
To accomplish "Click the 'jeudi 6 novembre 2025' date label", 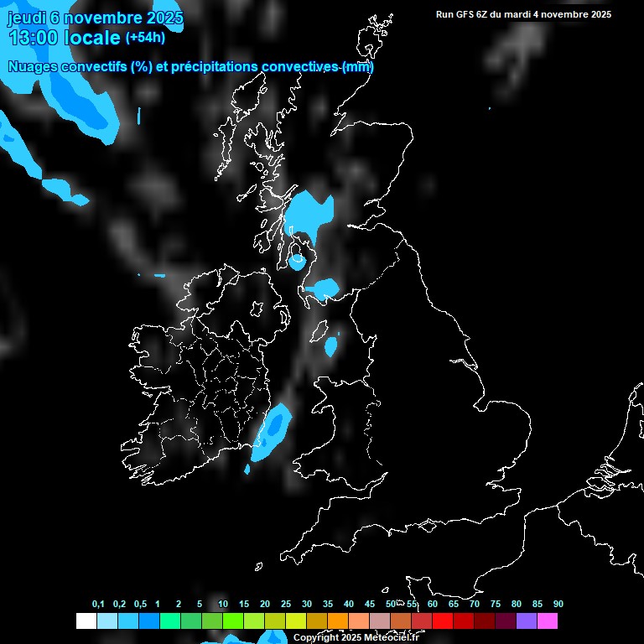I will 95,18.
